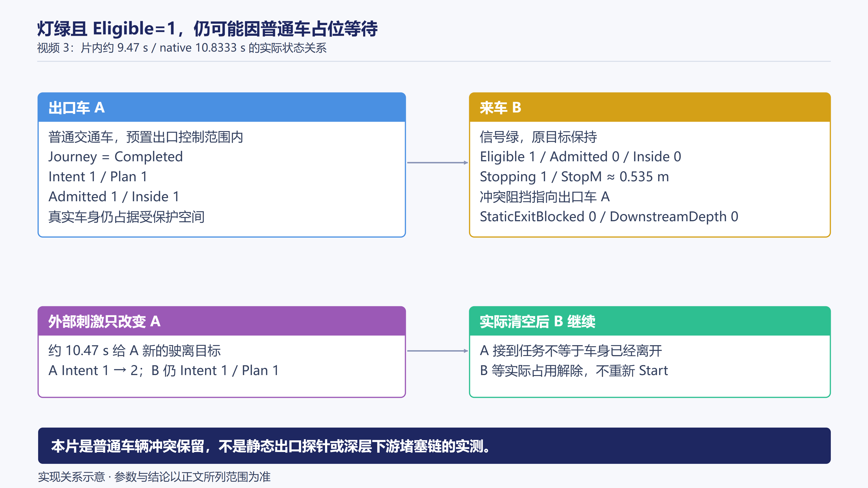This screenshot has height=488, width=868.
Task: Click the 实际清空后 B 继续 header
Action: [650, 321]
